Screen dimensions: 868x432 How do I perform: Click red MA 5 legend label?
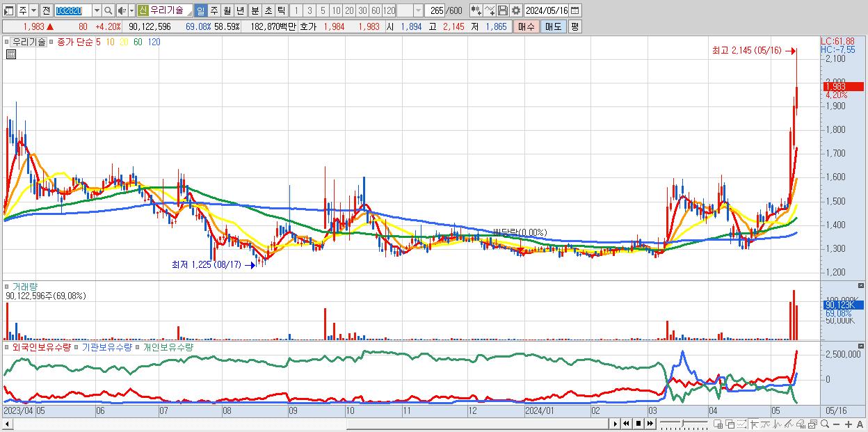[98, 42]
